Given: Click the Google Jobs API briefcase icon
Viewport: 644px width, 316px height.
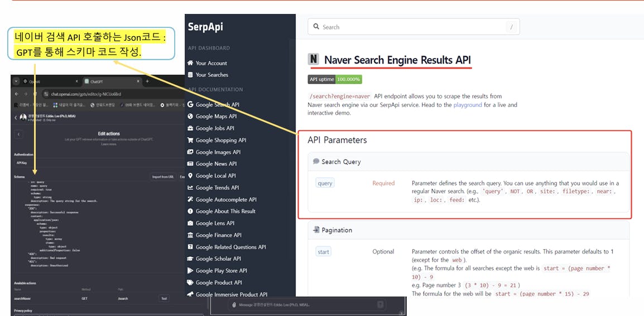Looking at the screenshot, I should click(190, 128).
